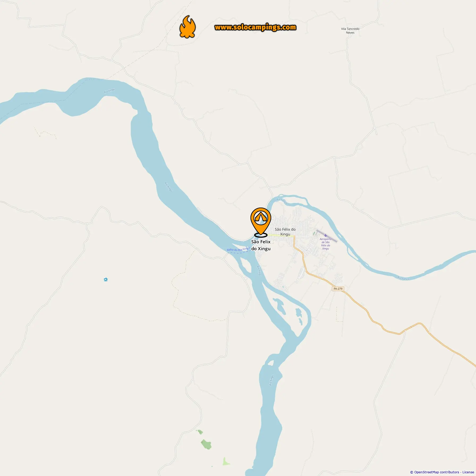The height and width of the screenshot is (476, 476).
Task: Click the airport plane icon
Action: point(325,235)
